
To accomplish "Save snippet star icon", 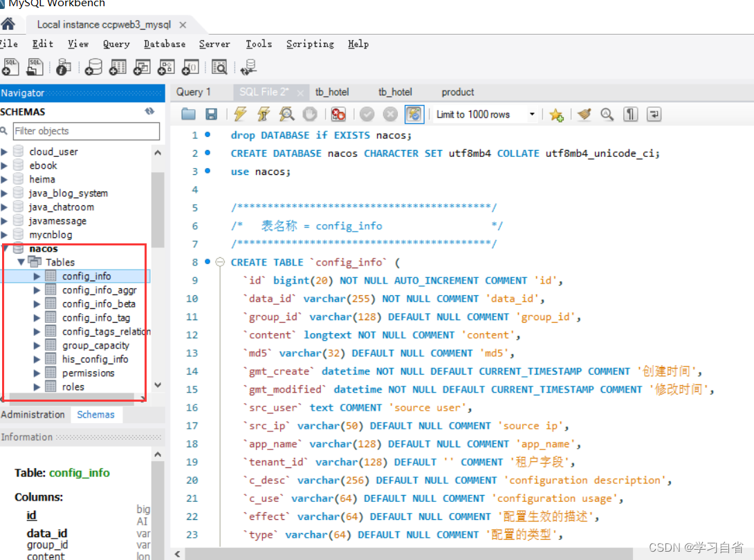I will pyautogui.click(x=556, y=114).
